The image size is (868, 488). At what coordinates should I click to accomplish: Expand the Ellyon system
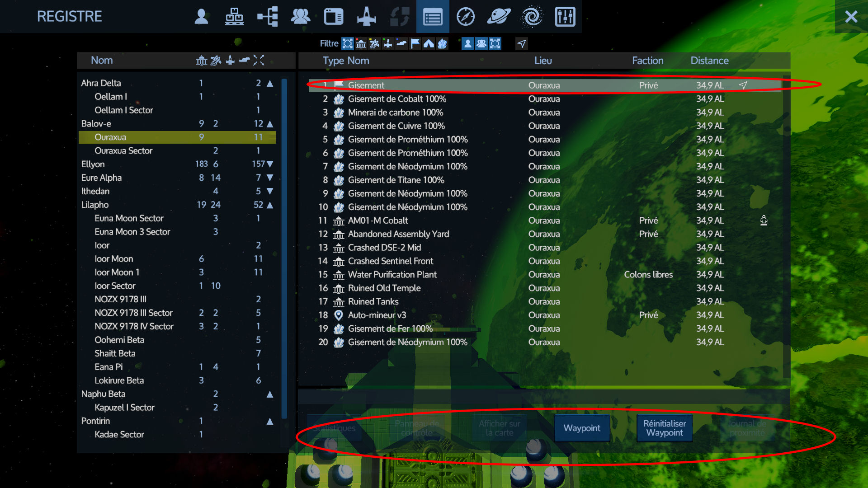[270, 164]
